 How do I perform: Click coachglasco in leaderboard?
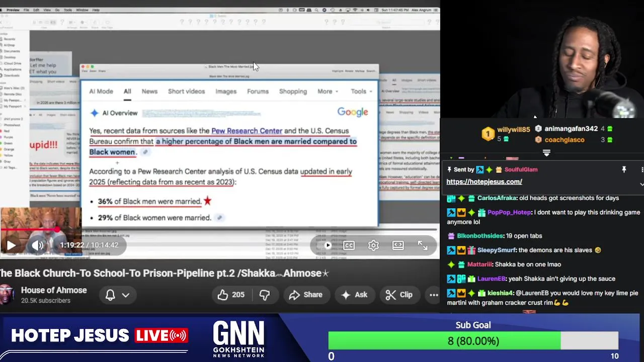565,140
